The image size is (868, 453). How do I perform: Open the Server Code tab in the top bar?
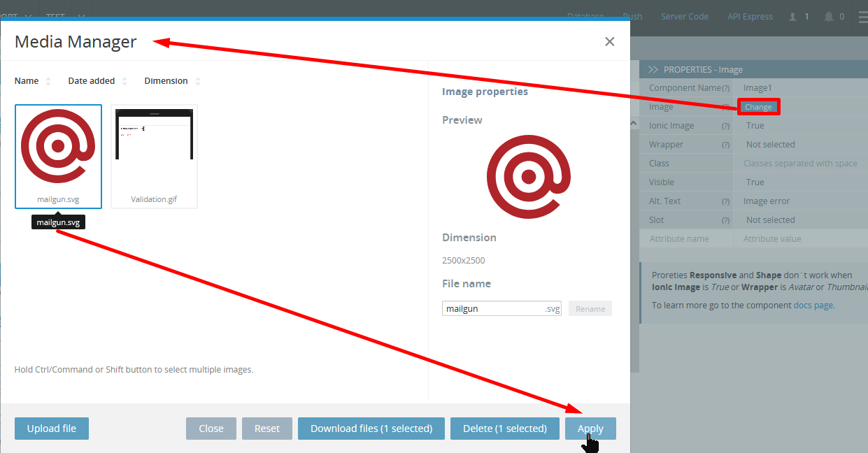point(685,17)
